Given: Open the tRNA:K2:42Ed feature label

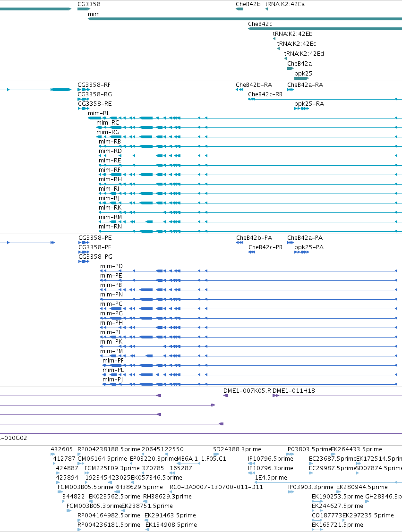Looking at the screenshot, I should (x=304, y=53).
